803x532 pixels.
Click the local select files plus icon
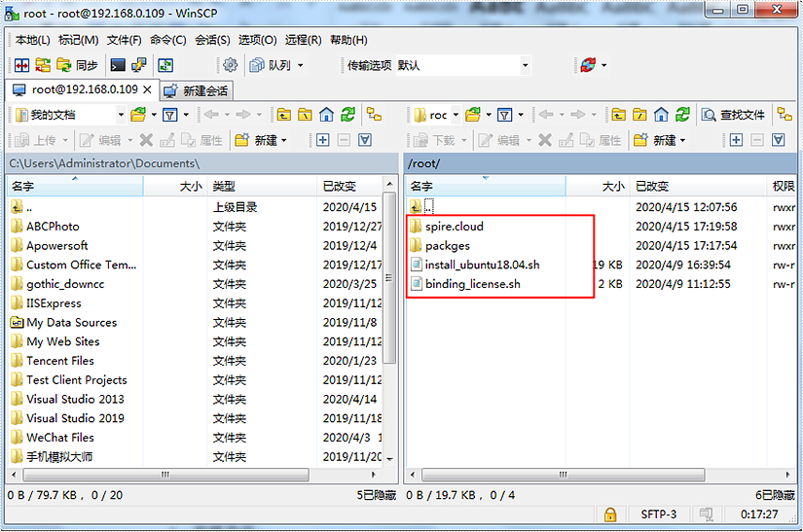(322, 140)
